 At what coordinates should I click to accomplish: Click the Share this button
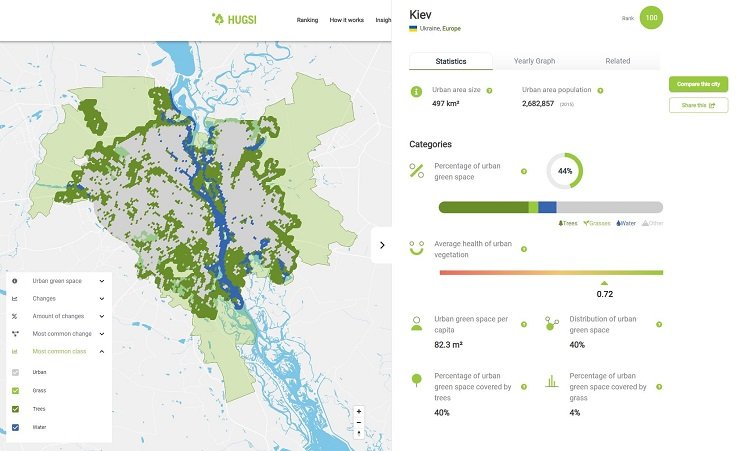[699, 105]
